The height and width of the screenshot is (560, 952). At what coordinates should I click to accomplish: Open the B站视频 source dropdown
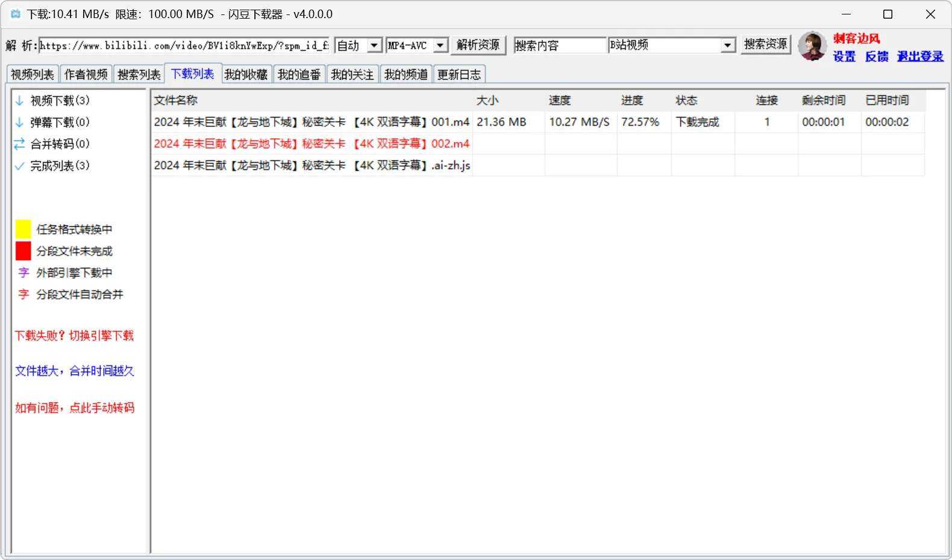coord(728,45)
